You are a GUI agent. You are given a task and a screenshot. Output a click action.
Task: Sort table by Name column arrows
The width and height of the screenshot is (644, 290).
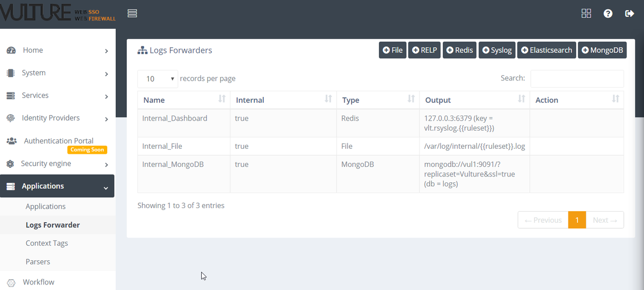pos(222,99)
